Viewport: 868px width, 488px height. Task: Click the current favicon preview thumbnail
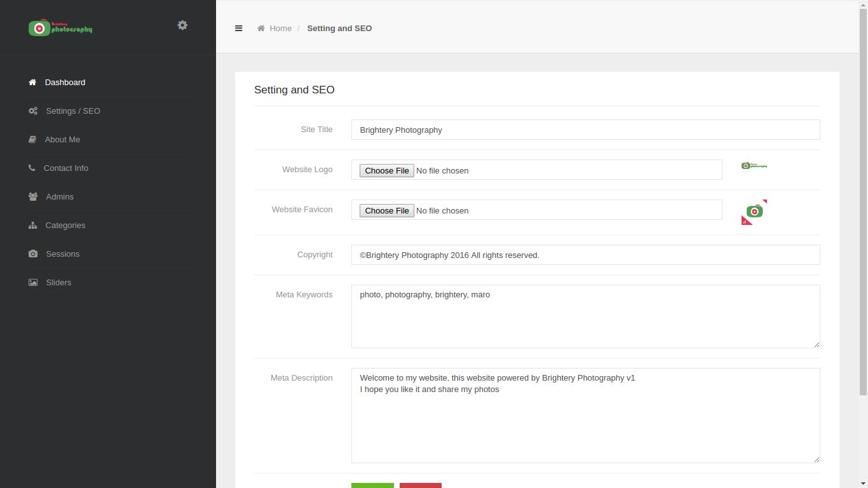(754, 212)
